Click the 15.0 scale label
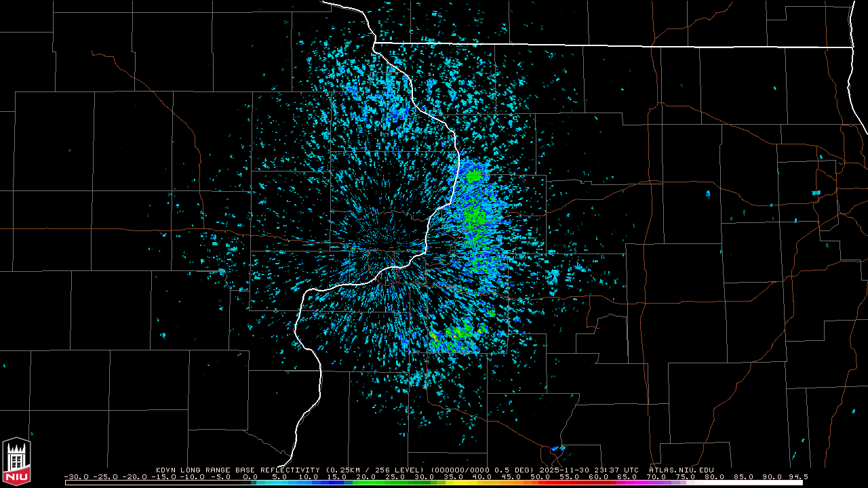 click(338, 476)
